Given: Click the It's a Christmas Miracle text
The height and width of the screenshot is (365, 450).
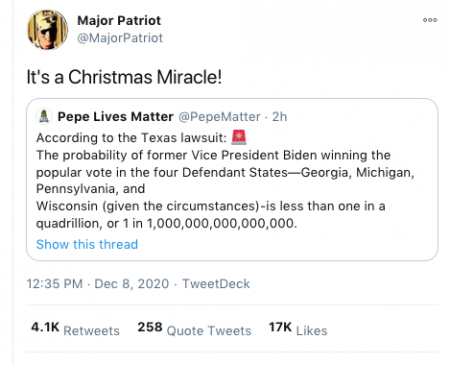Looking at the screenshot, I should coord(124,77).
